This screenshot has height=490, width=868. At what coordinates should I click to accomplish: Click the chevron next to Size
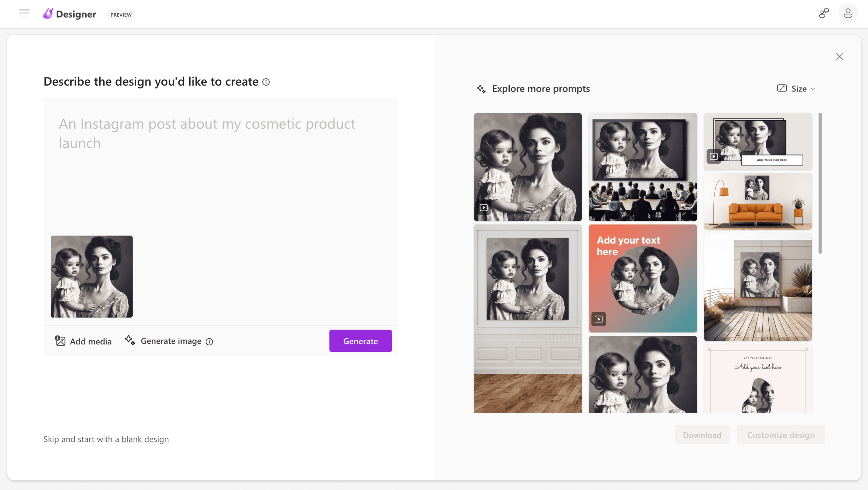pos(813,89)
